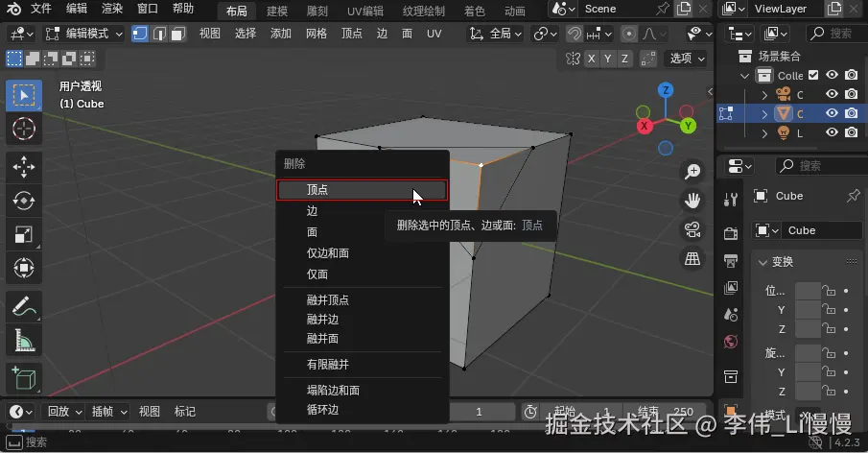Activate the Scale tool

tap(23, 234)
